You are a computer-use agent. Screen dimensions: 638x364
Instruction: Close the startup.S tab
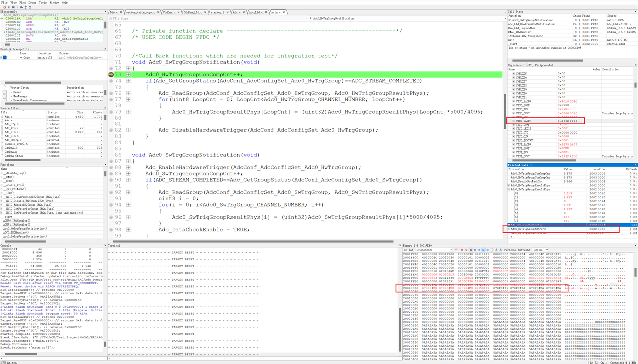click(x=227, y=12)
